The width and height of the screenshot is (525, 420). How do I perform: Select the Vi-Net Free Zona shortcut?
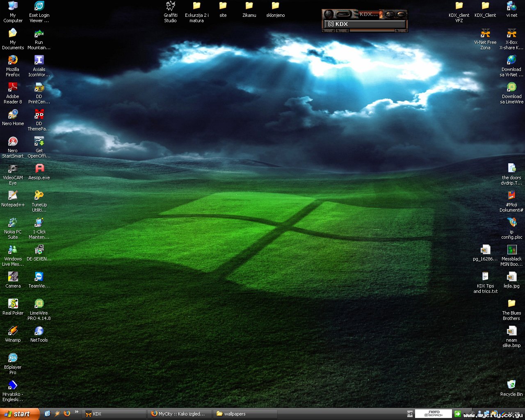(x=485, y=39)
